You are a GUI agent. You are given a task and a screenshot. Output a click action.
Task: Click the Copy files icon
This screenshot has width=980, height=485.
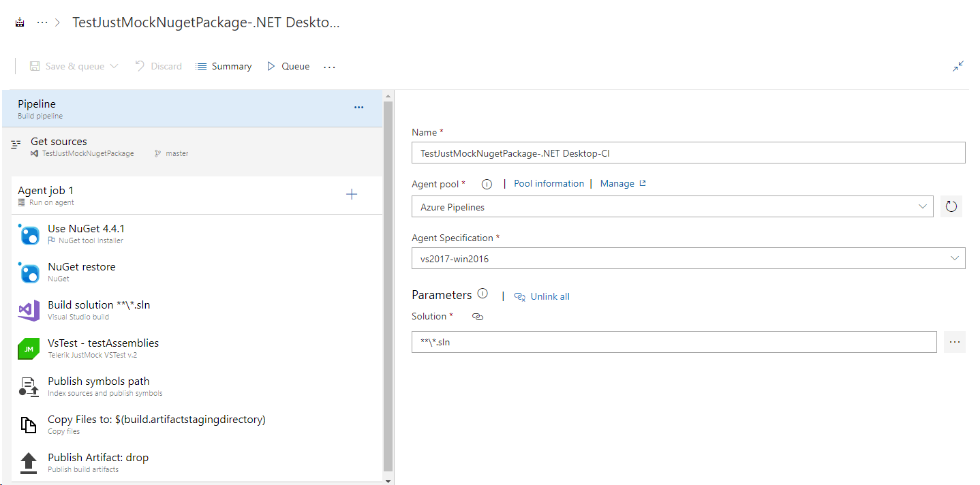point(29,425)
